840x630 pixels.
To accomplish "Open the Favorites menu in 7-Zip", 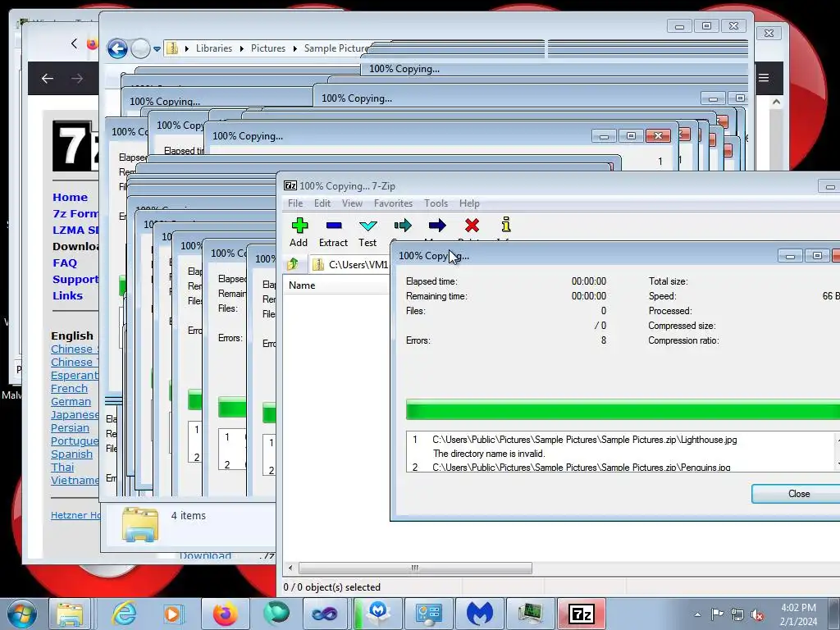I will 393,203.
